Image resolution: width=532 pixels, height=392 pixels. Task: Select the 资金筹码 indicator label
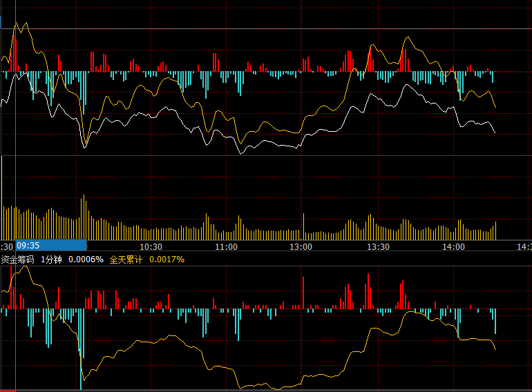coord(18,260)
